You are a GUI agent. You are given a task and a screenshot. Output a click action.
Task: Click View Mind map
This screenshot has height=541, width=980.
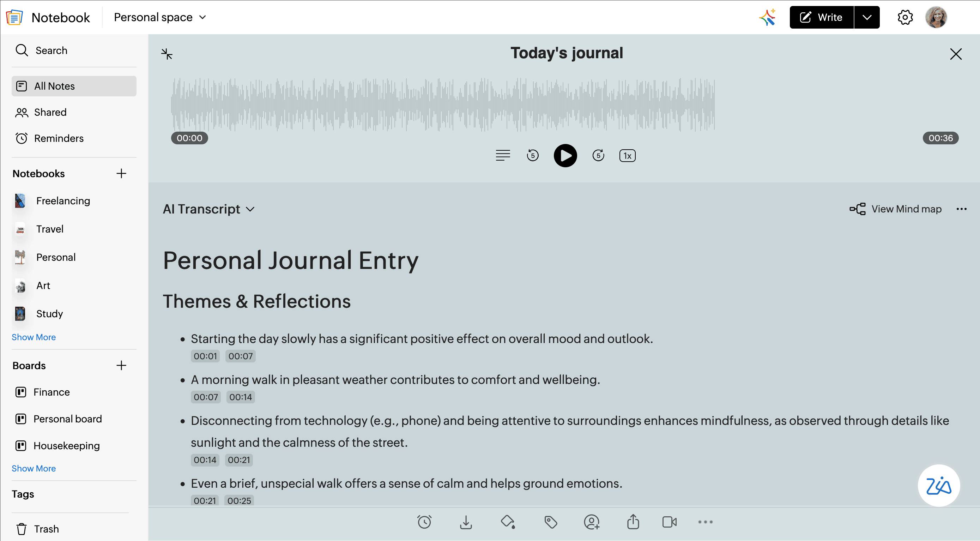tap(896, 209)
